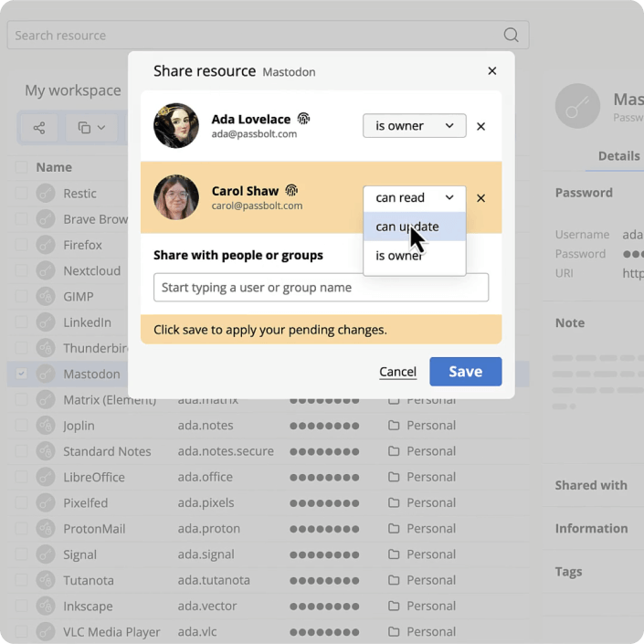644x644 pixels.
Task: Click the Signal resource name
Action: [x=79, y=554]
